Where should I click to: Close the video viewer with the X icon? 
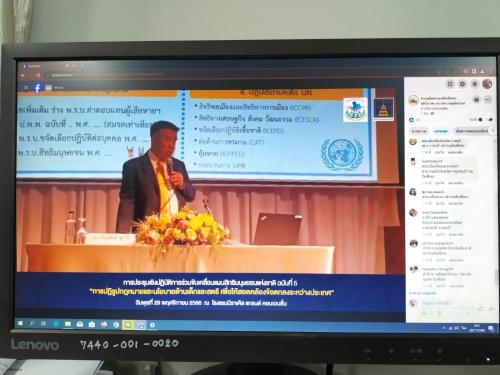pos(26,88)
